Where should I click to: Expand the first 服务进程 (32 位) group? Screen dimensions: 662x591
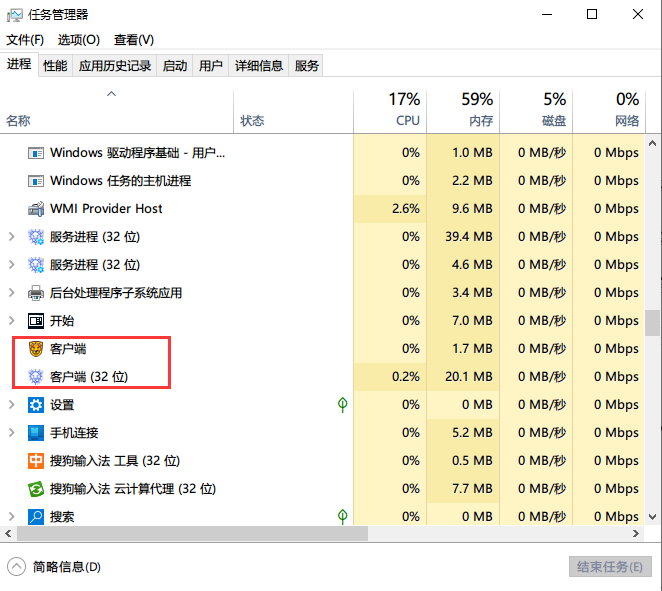tap(12, 236)
